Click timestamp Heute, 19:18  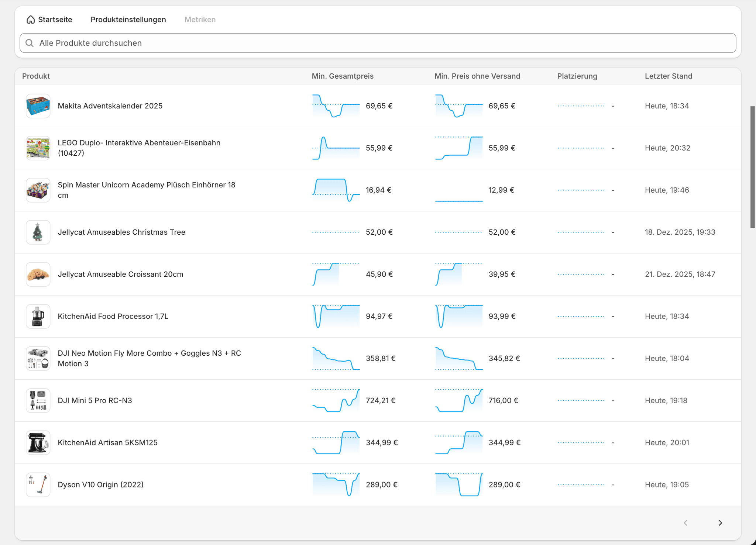(x=666, y=400)
